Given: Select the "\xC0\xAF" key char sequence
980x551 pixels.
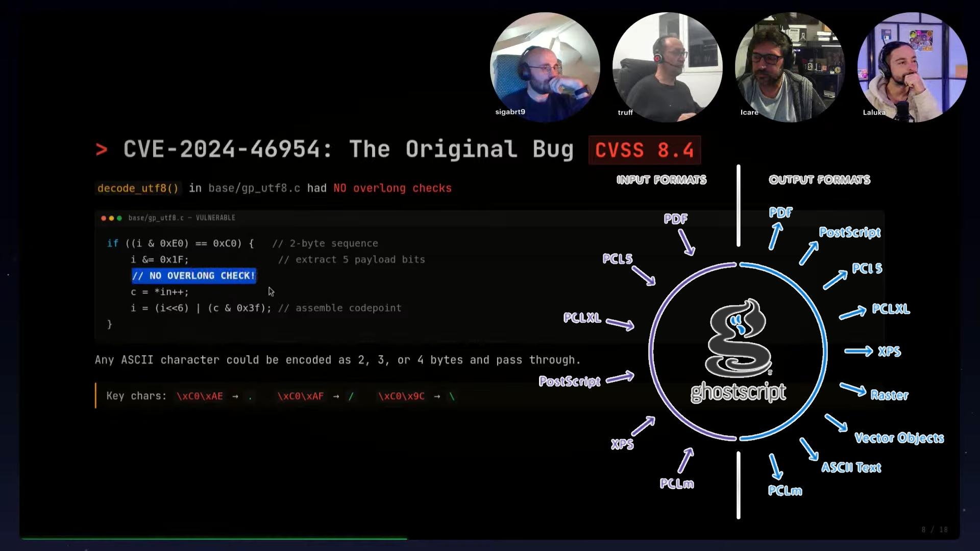Looking at the screenshot, I should pyautogui.click(x=301, y=396).
